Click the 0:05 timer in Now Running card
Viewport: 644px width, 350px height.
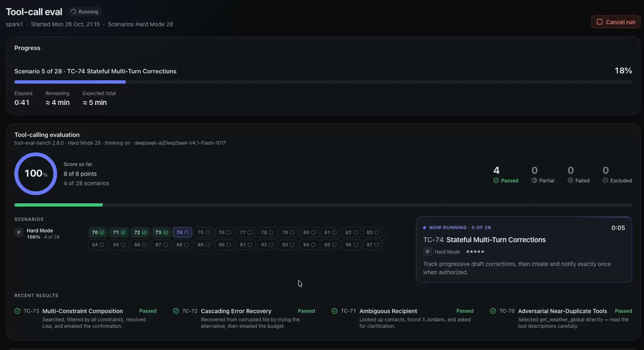618,228
